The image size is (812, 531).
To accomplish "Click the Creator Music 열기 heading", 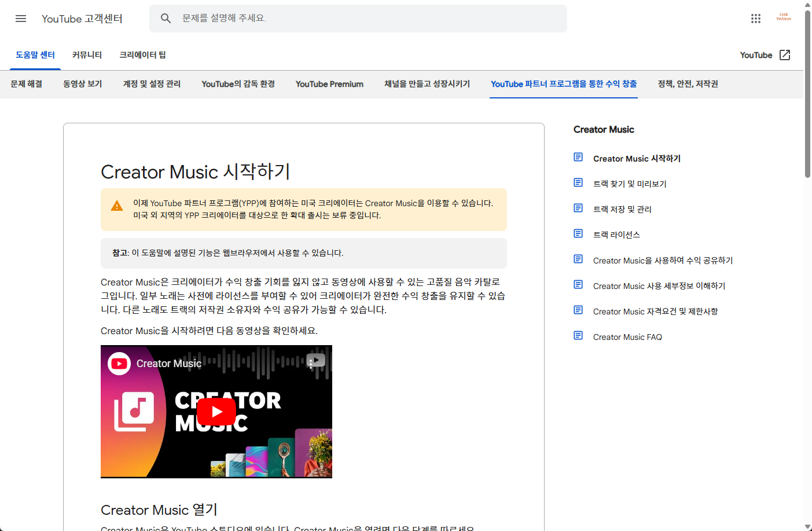I will click(159, 510).
